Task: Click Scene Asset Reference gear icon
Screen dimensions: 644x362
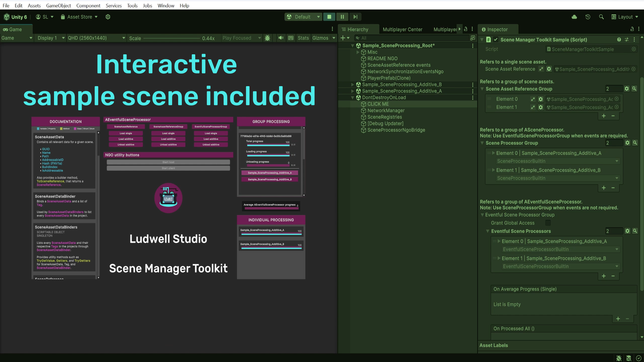Action: tap(549, 69)
